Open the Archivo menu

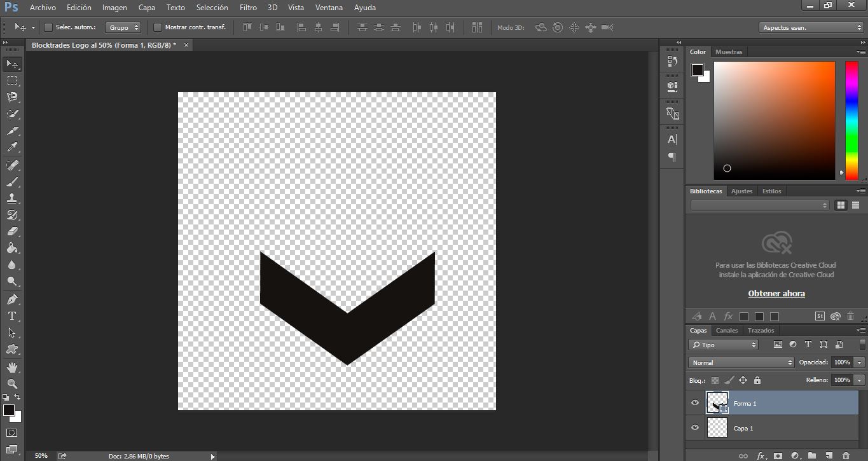point(43,8)
